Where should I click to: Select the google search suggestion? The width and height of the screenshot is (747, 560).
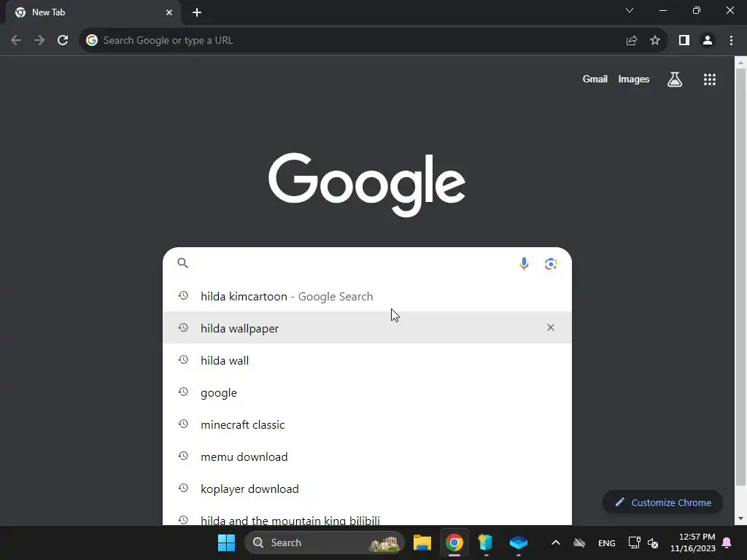(367, 392)
